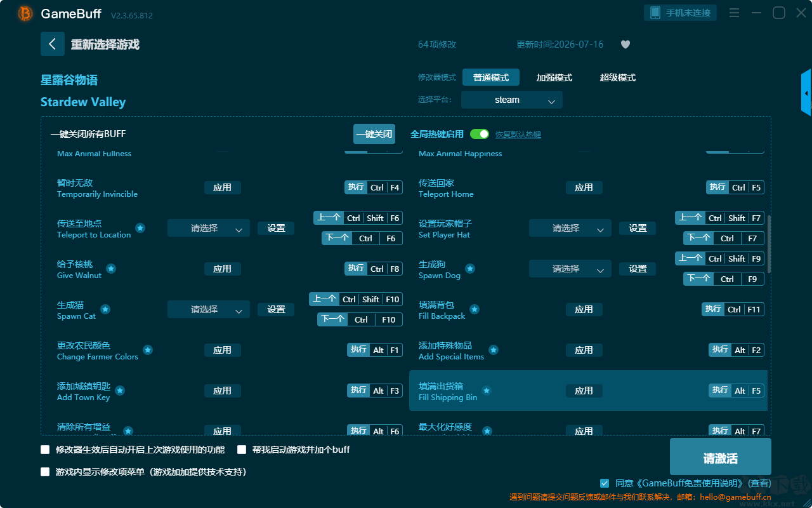Check 帮我启动游戏并加个buff checkbox

coord(242,450)
